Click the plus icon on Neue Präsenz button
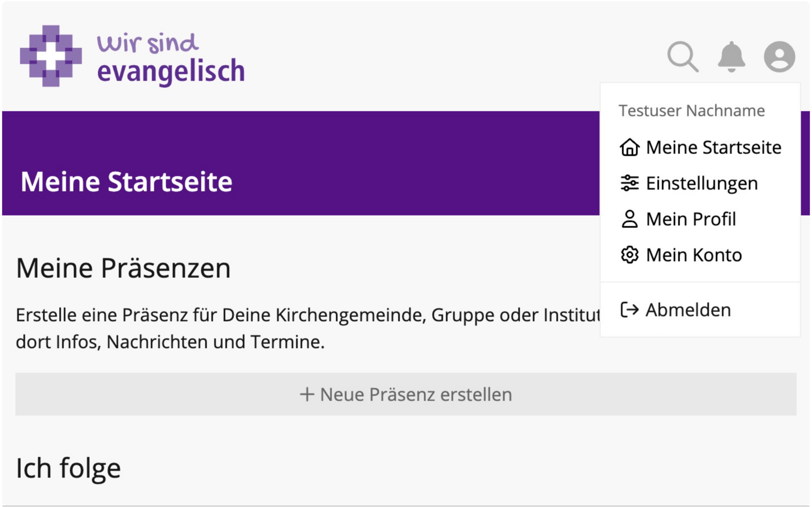Viewport: 812px width, 507px height. [307, 394]
